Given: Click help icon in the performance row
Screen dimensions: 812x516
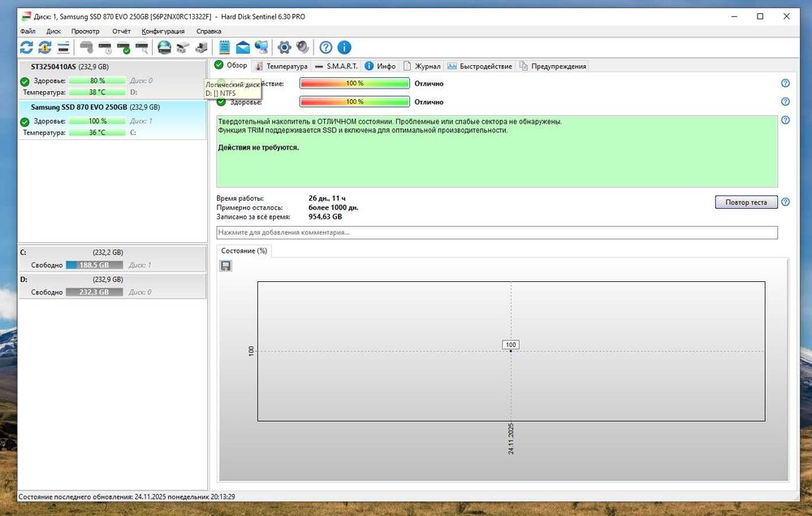Looking at the screenshot, I should click(x=785, y=84).
